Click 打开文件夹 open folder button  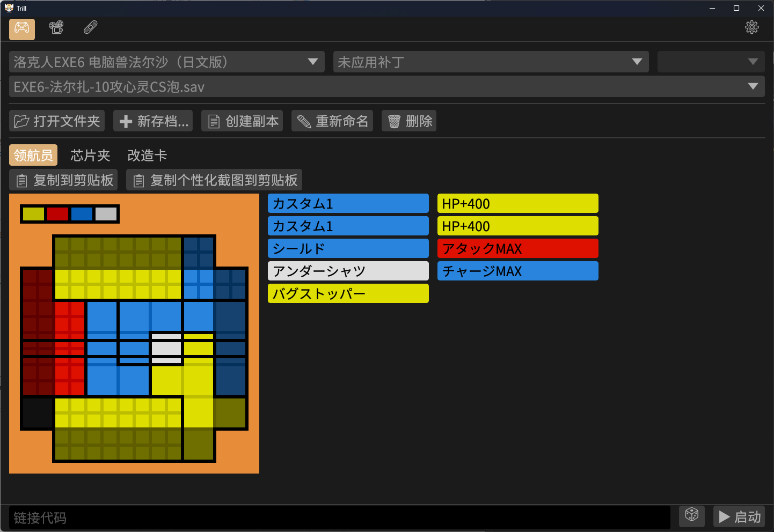click(x=57, y=121)
